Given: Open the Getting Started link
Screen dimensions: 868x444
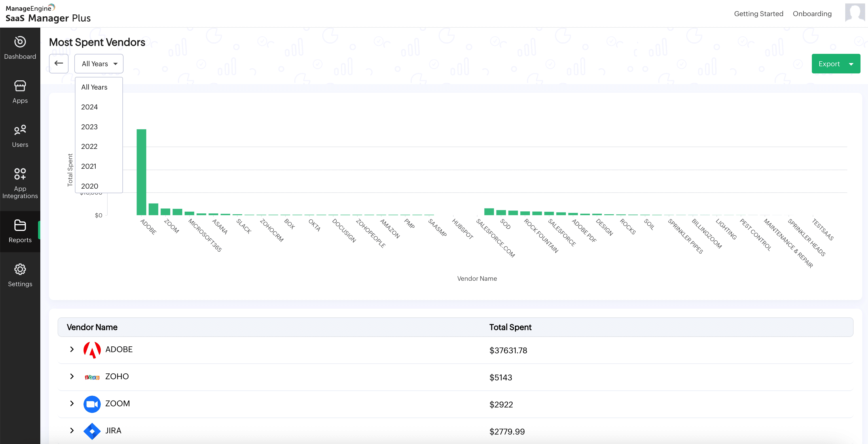Looking at the screenshot, I should click(759, 14).
